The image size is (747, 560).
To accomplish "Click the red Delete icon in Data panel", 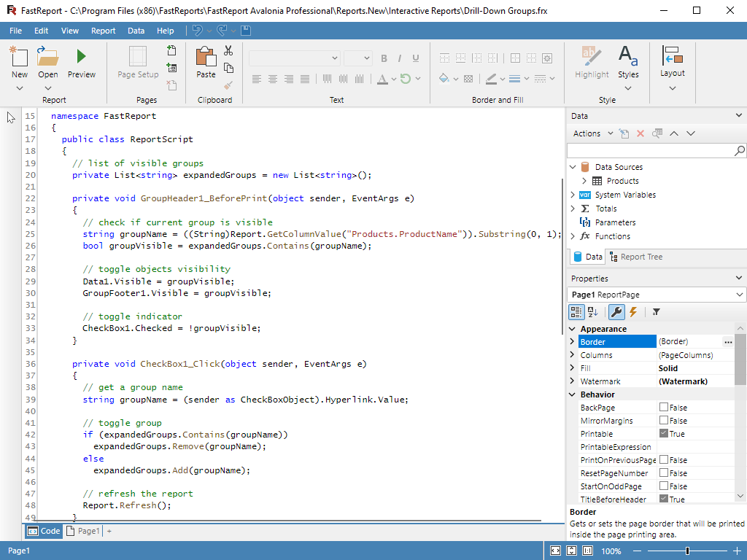I will click(640, 133).
